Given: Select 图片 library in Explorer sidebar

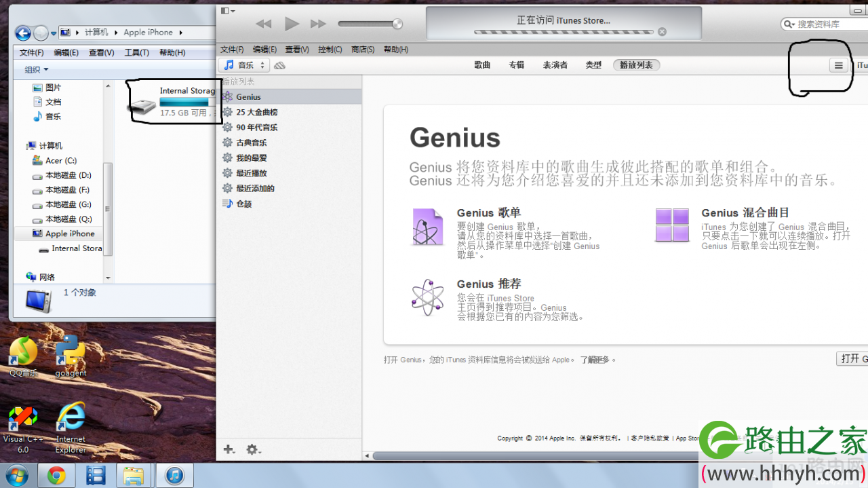Looking at the screenshot, I should 47,88.
